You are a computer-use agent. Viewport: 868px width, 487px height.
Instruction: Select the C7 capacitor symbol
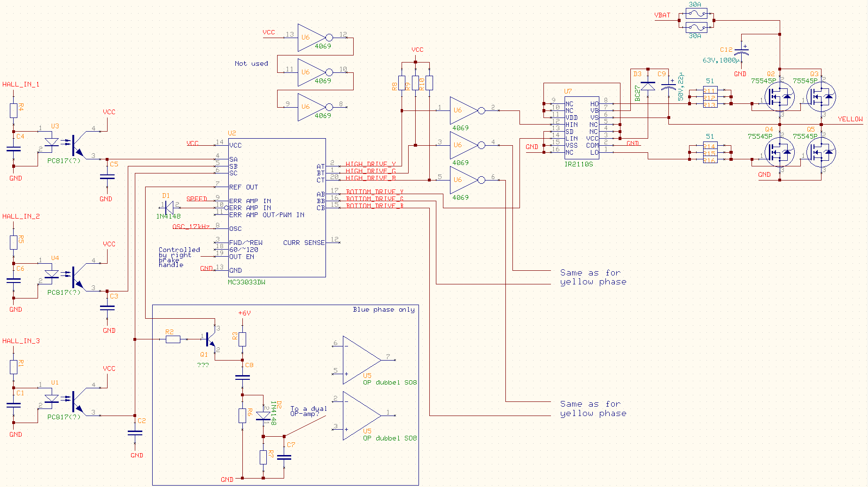[284, 456]
